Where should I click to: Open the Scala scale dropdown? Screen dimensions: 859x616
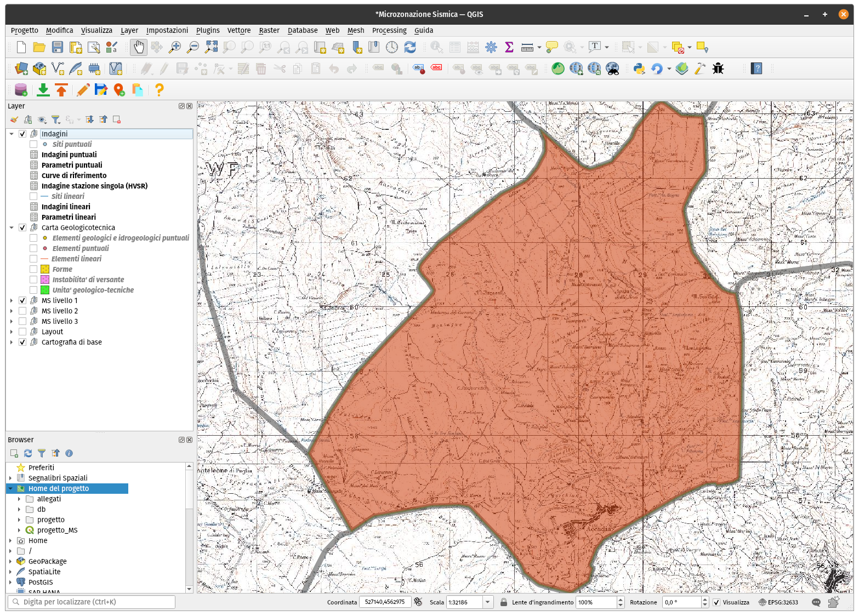[x=487, y=602]
